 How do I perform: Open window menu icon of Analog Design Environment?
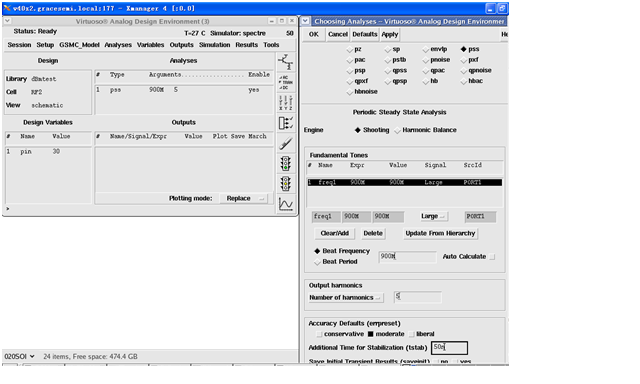[7, 21]
